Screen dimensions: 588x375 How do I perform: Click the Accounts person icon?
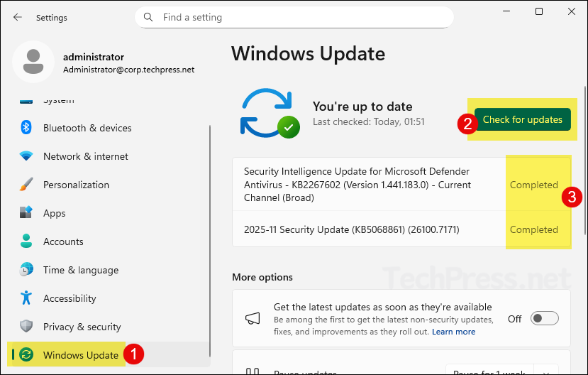26,241
